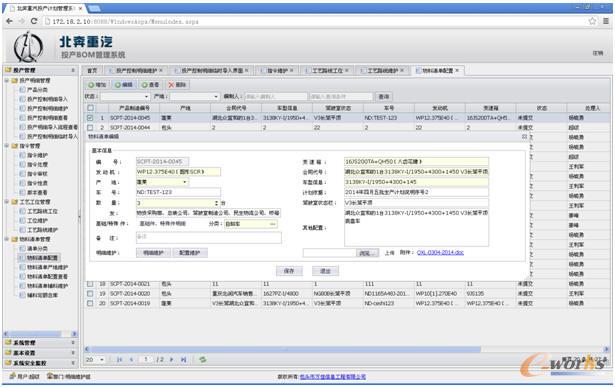Image resolution: width=615 pixels, height=387 pixels.
Task: Switch to the 指令维护 tab
Action: pos(277,71)
